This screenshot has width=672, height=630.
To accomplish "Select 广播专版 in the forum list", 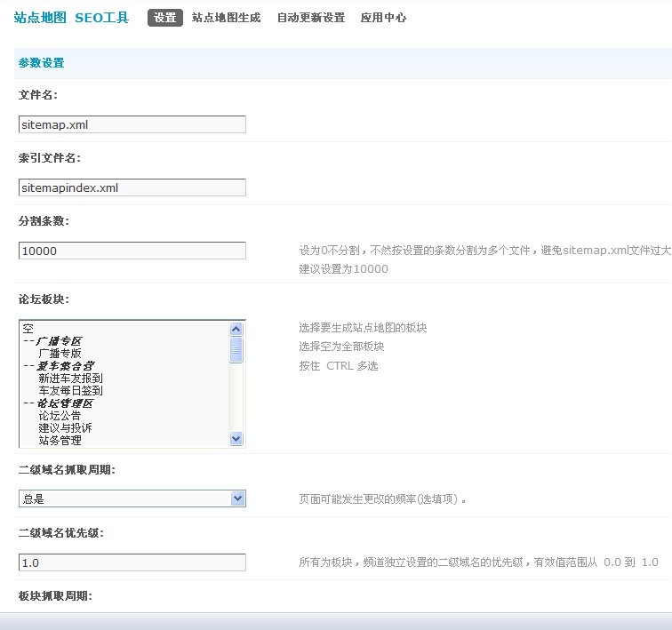I will click(x=60, y=353).
